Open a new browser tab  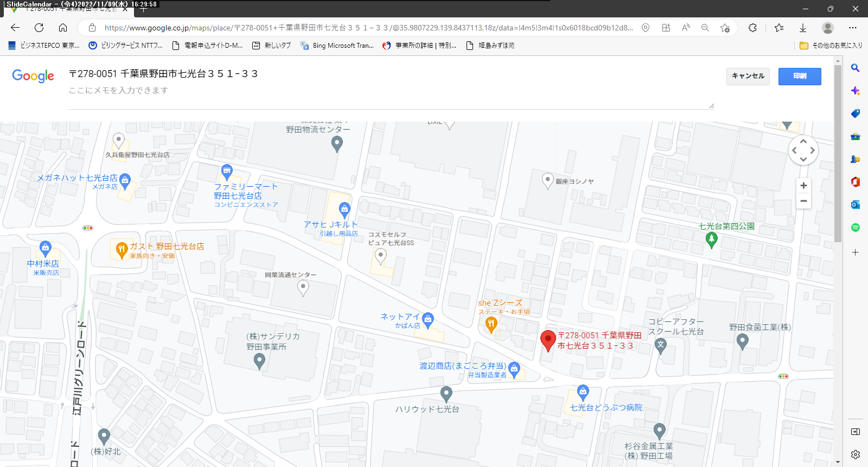143,9
